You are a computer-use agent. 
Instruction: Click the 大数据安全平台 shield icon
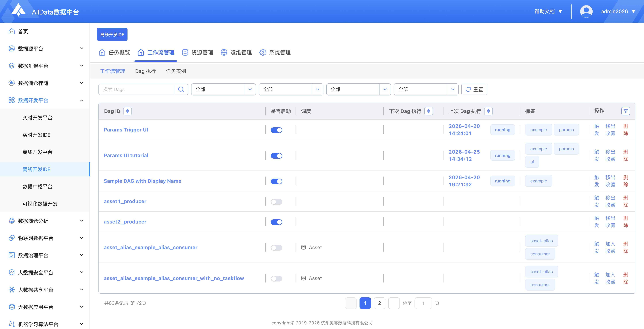11,273
